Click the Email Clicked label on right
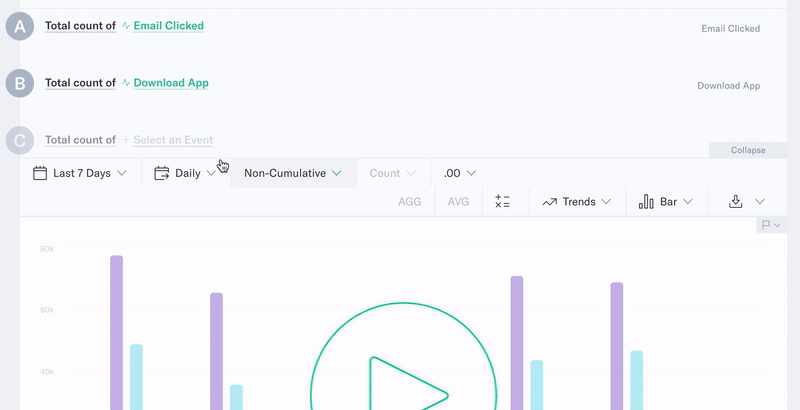 pyautogui.click(x=731, y=29)
